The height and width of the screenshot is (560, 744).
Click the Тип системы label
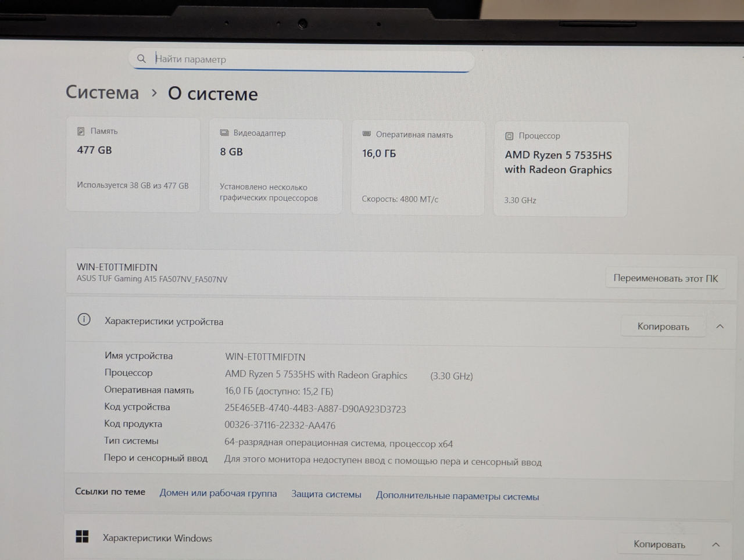pos(131,440)
